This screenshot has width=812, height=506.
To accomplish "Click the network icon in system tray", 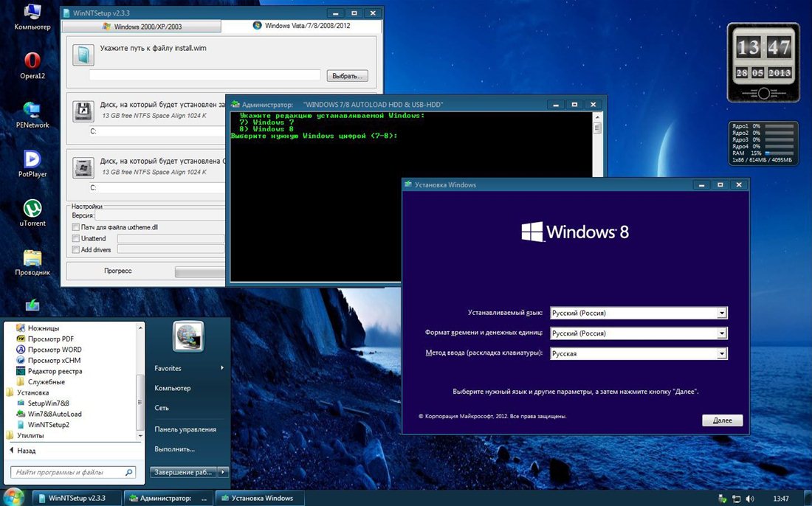I will [737, 499].
